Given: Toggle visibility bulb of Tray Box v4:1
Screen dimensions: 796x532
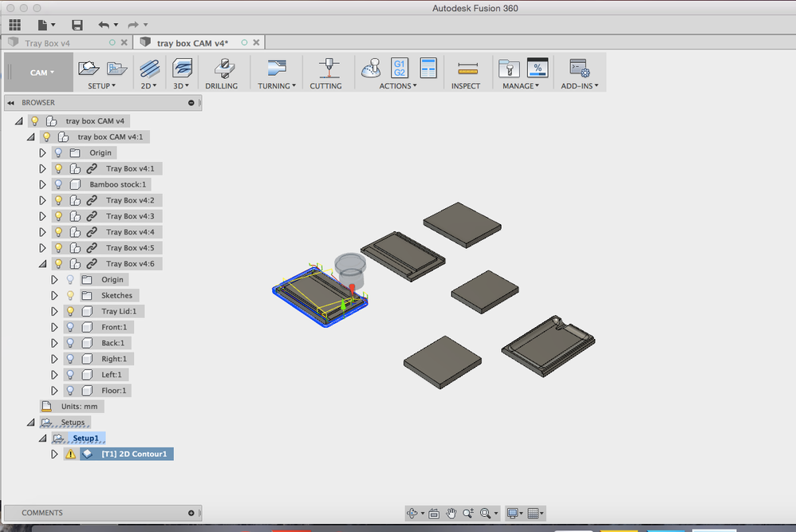Looking at the screenshot, I should (x=58, y=168).
